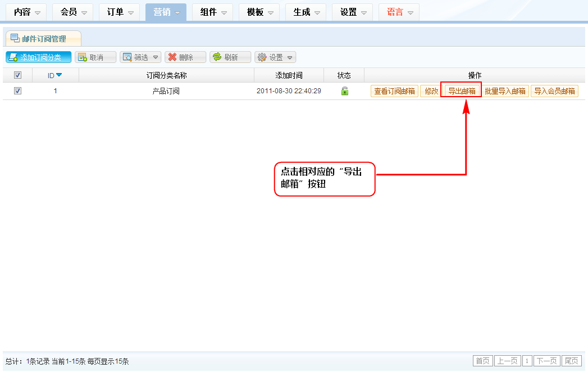The height and width of the screenshot is (372, 588).
Task: Open the 营销 menu
Action: [x=166, y=12]
